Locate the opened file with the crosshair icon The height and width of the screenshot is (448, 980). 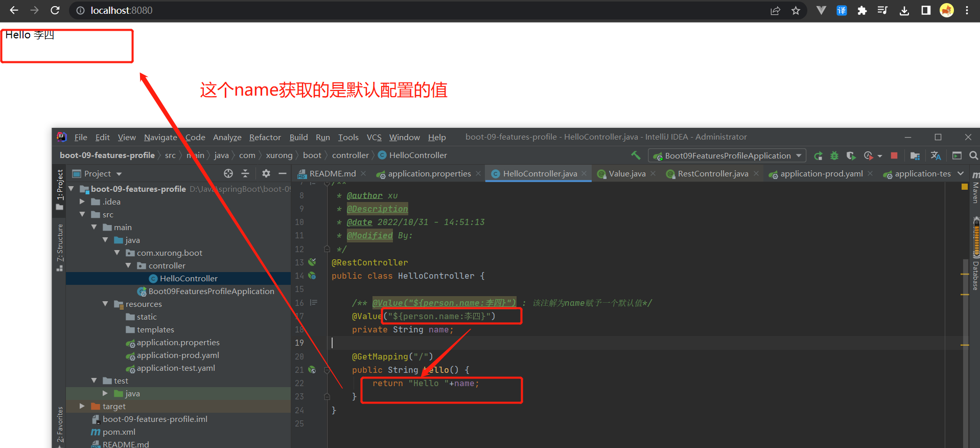[x=228, y=174]
